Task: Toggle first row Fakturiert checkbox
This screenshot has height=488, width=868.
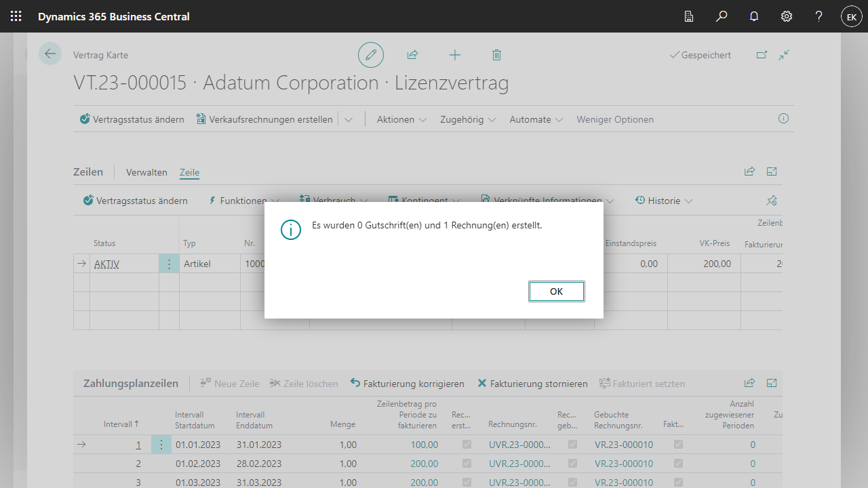Action: tap(678, 445)
